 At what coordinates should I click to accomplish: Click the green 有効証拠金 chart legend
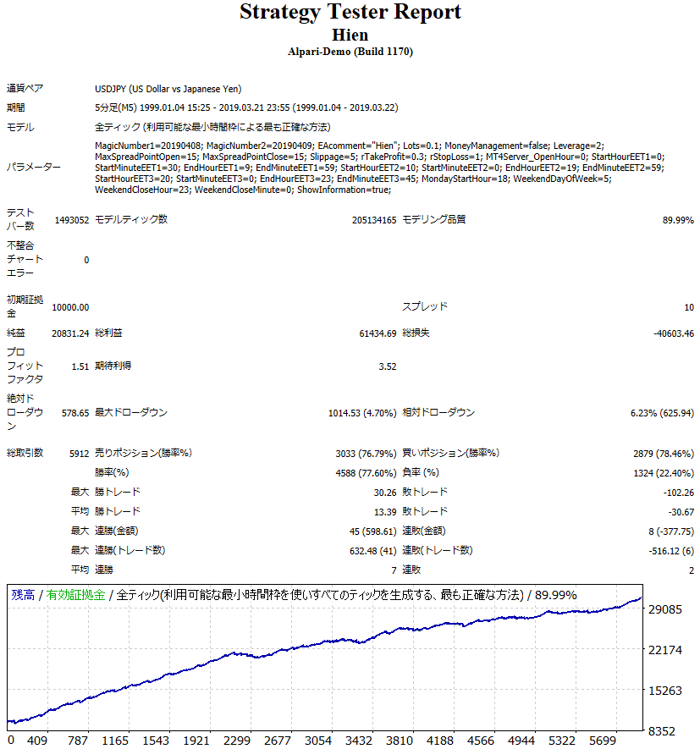point(76,595)
